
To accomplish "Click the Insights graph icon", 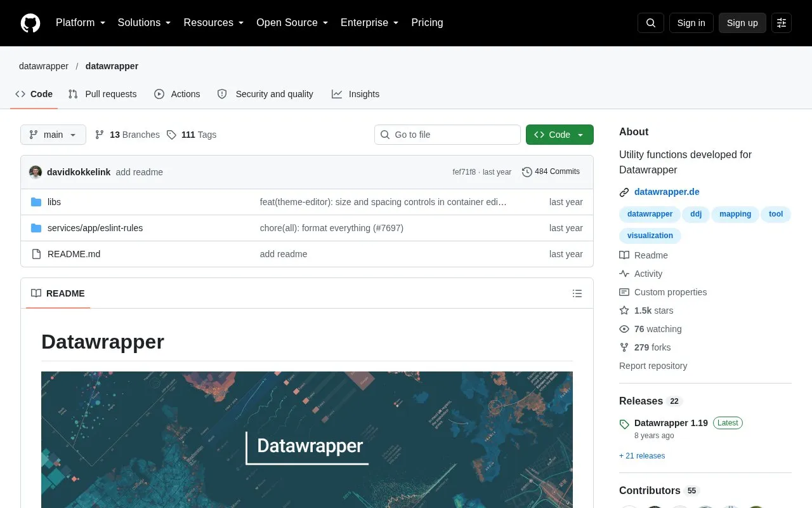I will click(337, 94).
